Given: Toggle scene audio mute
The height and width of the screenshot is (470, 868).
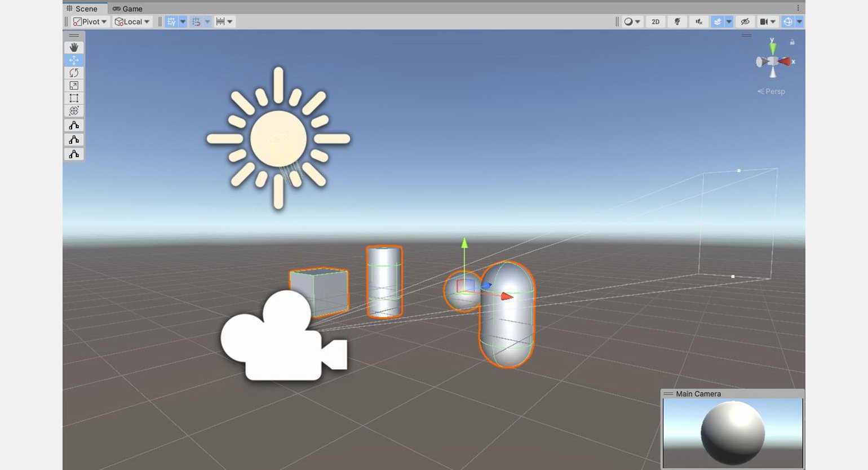Looking at the screenshot, I should pyautogui.click(x=699, y=22).
